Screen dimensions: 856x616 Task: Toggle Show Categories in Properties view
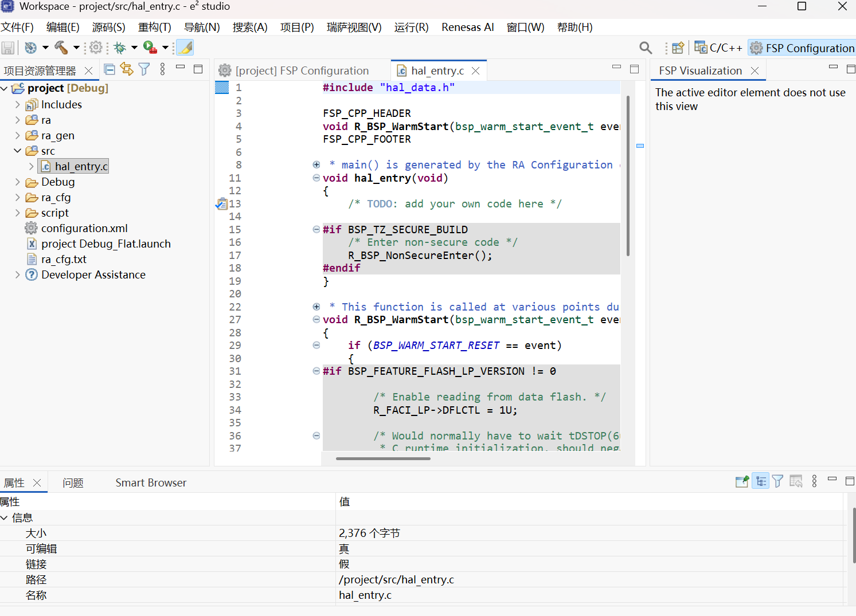click(x=761, y=481)
